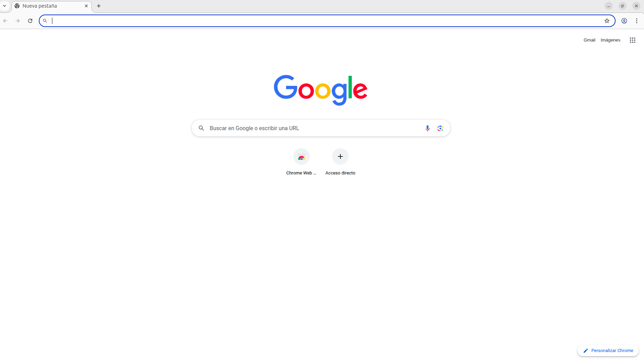Click the forward navigation arrow

tap(18, 21)
